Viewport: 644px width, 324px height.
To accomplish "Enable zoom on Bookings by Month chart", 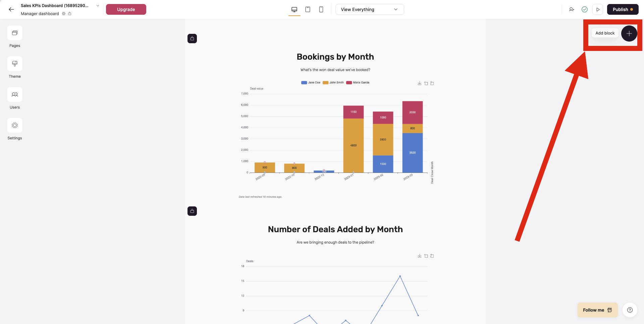I will click(426, 83).
